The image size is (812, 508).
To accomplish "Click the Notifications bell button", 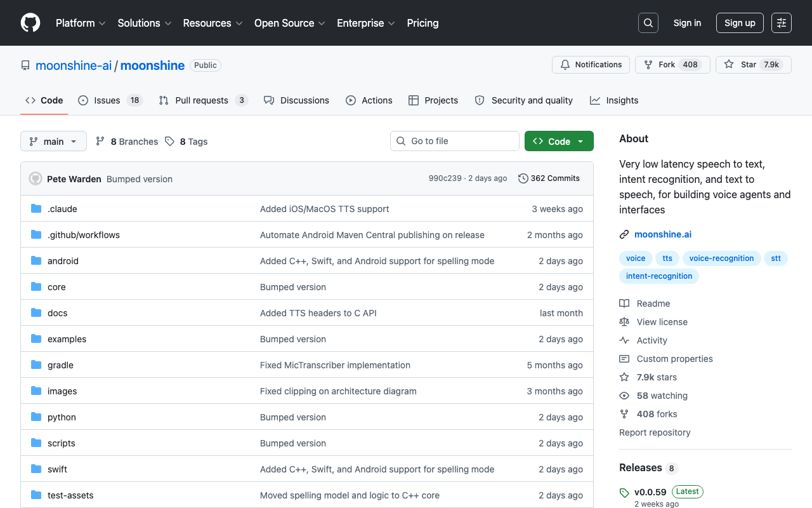I will (591, 65).
